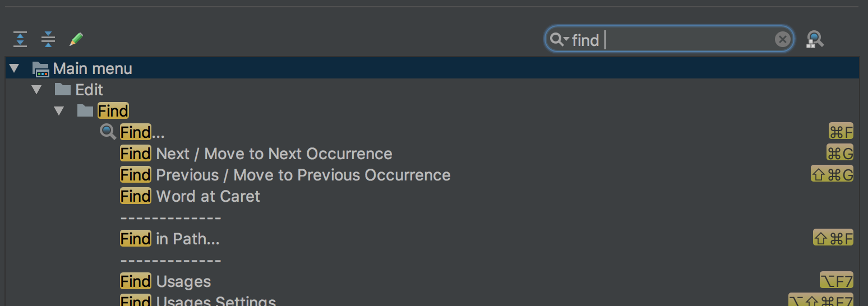The width and height of the screenshot is (868, 306).
Task: Click the Find... magnifier action icon
Action: pyautogui.click(x=108, y=132)
